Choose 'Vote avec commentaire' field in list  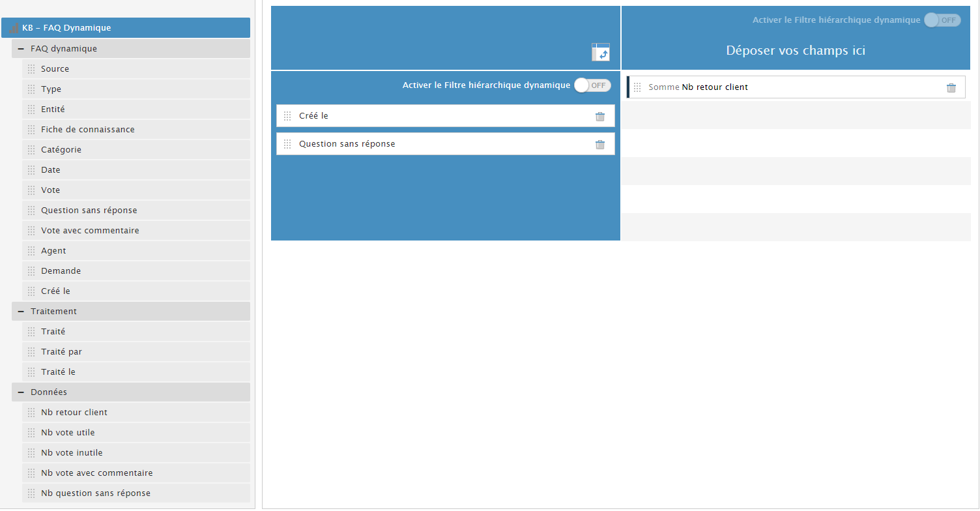pyautogui.click(x=90, y=231)
